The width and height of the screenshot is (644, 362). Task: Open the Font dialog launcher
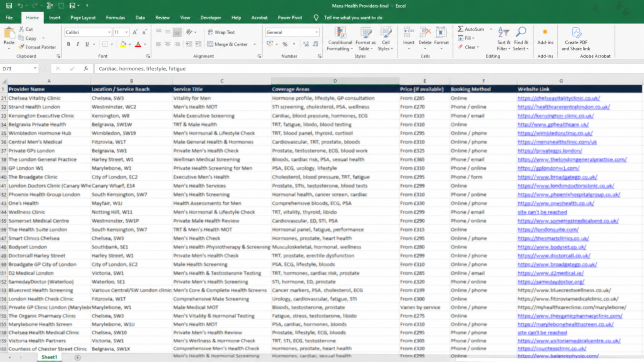pos(148,56)
